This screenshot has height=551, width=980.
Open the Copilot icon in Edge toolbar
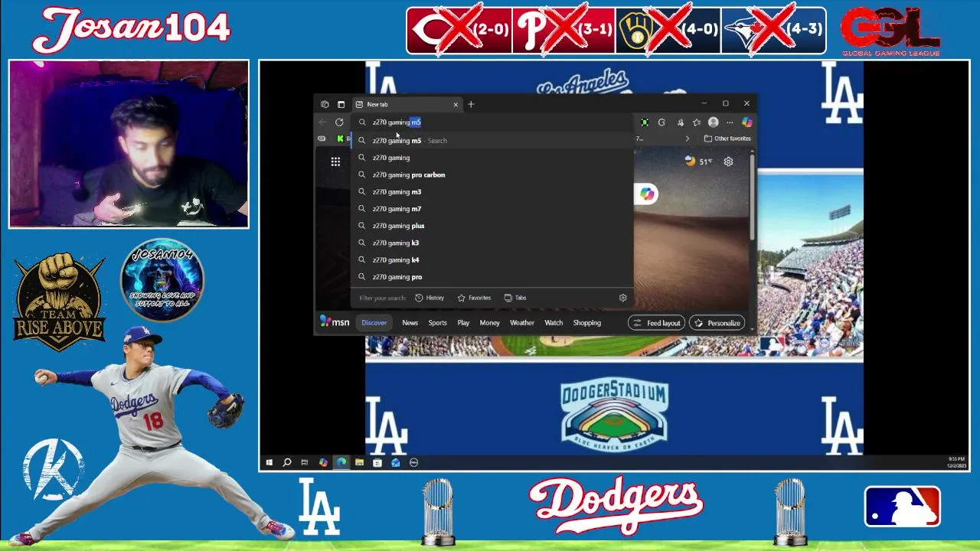747,122
